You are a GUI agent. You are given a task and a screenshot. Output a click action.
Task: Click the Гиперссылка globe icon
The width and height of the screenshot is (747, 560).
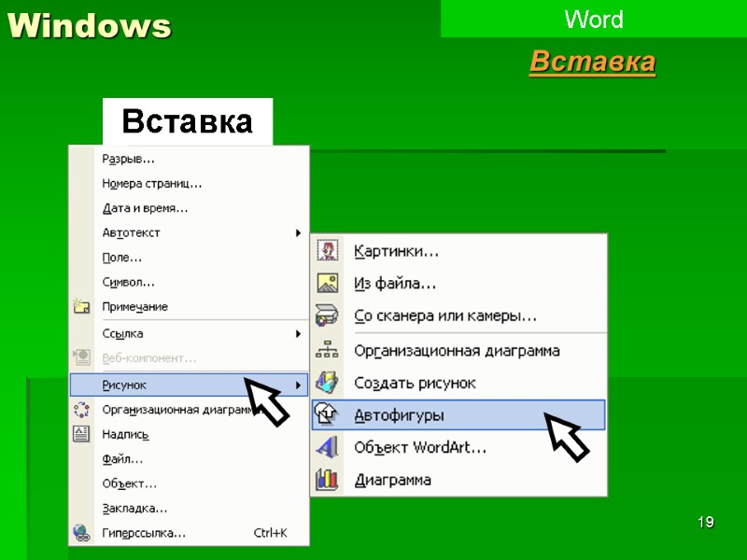click(x=81, y=532)
